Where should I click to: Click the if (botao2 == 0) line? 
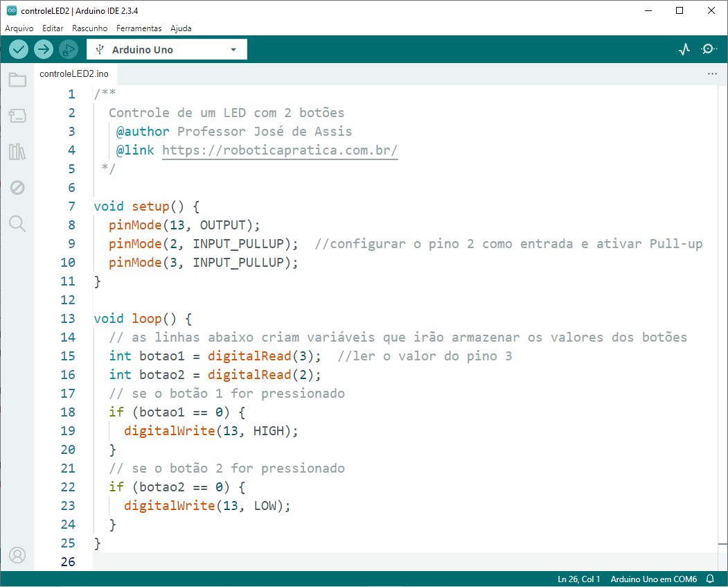(x=177, y=487)
